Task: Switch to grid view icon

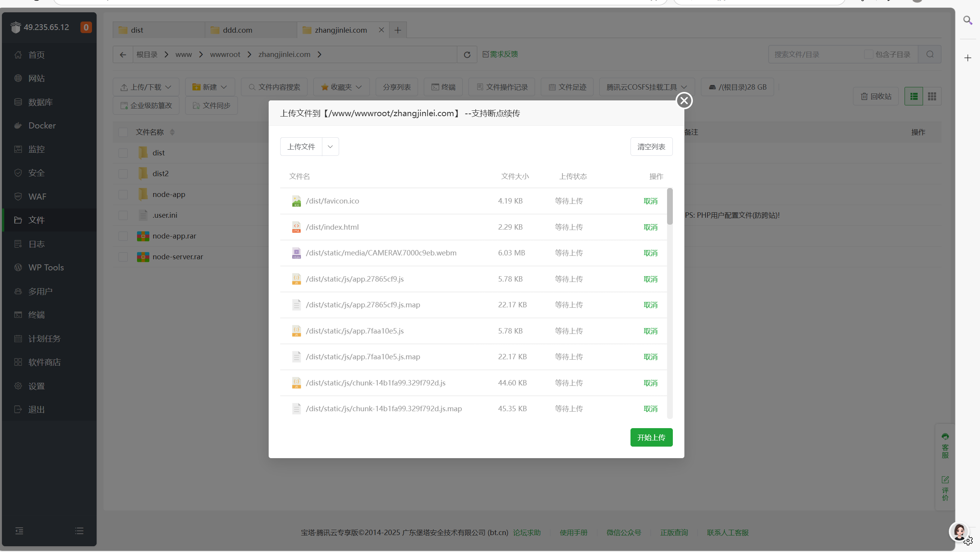Action: coord(932,96)
